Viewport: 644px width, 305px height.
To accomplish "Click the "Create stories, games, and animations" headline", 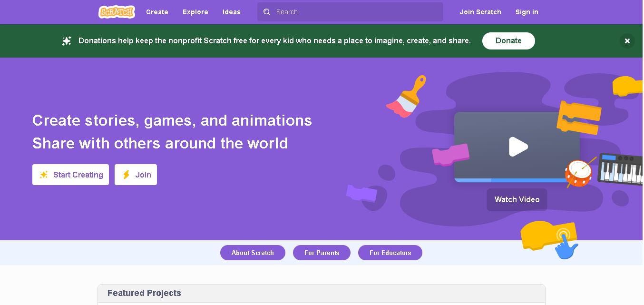I will [x=172, y=120].
